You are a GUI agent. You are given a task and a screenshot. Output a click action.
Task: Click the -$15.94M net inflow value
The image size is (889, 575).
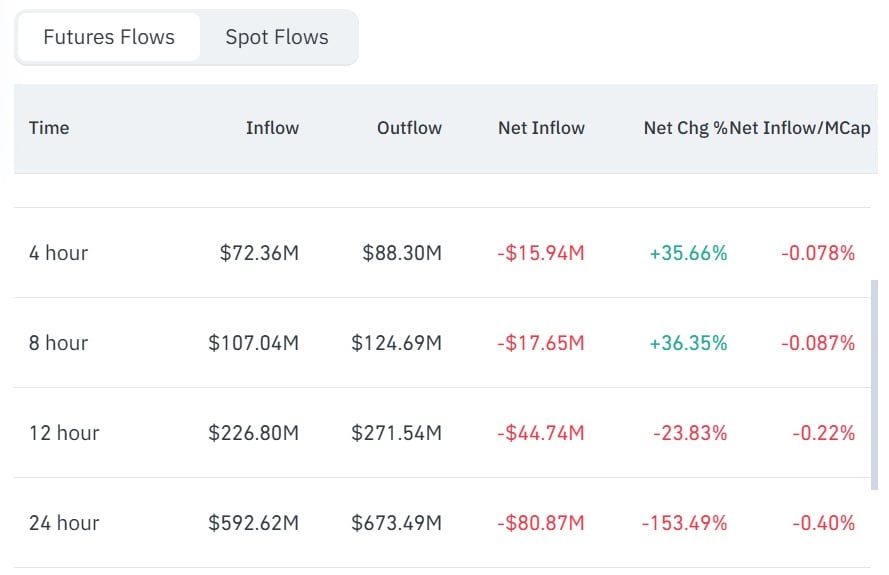541,253
